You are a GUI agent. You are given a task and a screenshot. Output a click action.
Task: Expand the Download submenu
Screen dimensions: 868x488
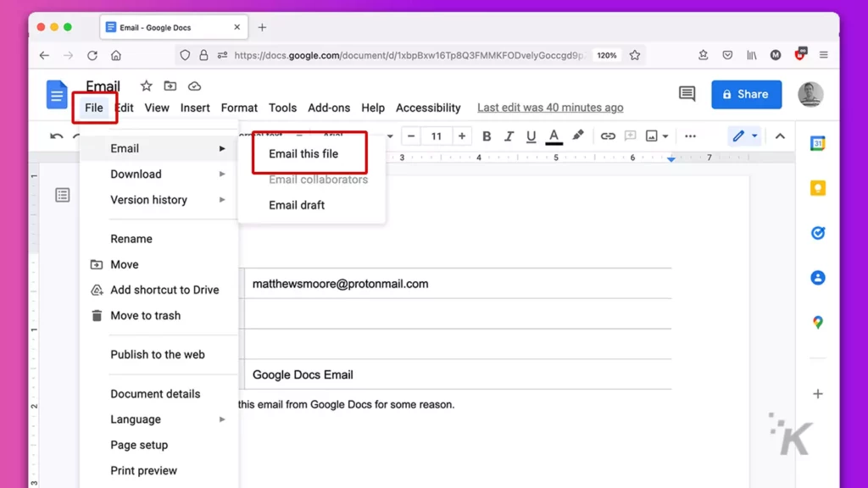159,175
